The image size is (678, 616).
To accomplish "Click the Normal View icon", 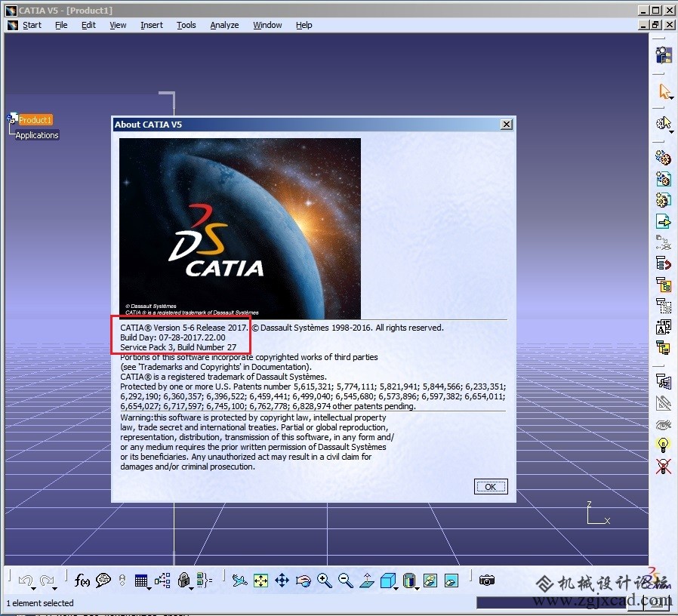I will coord(367,580).
